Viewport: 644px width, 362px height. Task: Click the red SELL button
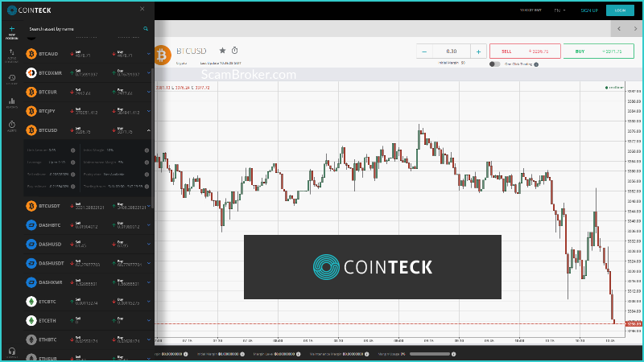pos(525,51)
